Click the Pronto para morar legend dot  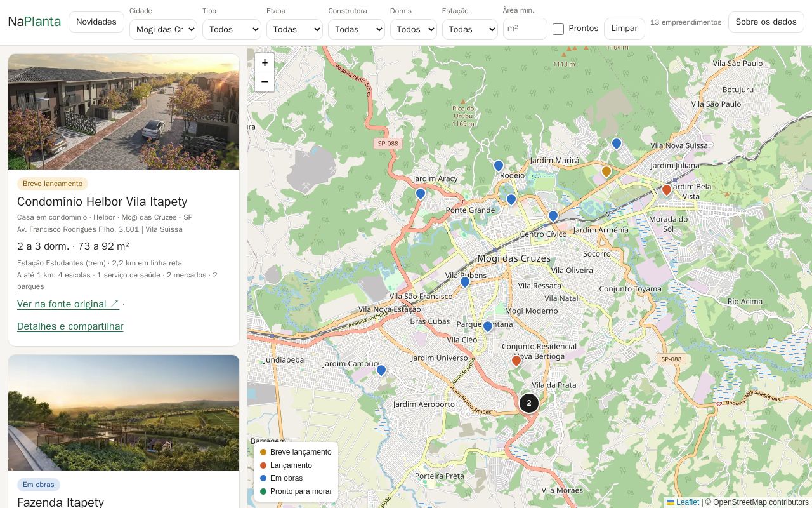[263, 491]
